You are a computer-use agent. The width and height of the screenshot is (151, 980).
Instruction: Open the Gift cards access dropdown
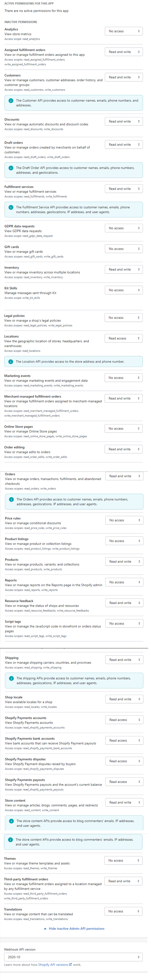[x=124, y=249]
